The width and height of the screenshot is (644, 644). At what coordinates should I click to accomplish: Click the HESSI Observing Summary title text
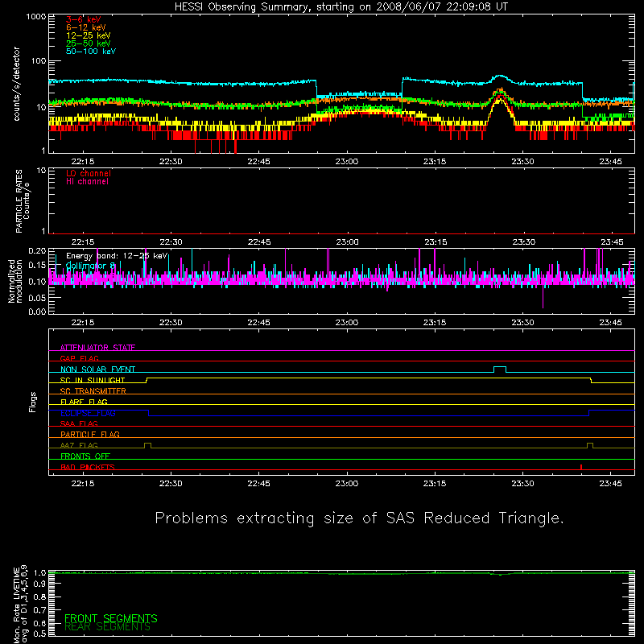pos(341,7)
